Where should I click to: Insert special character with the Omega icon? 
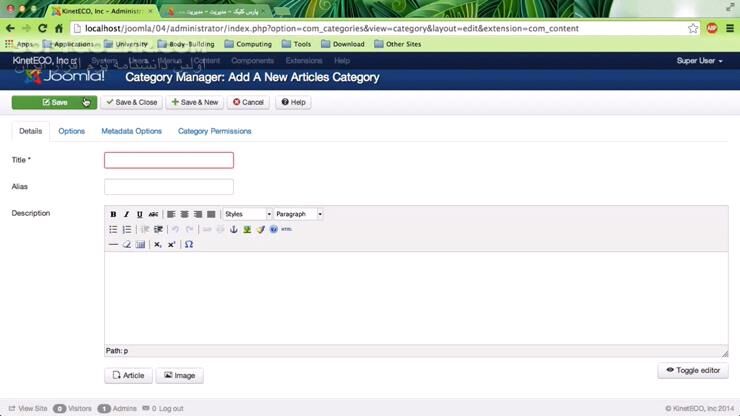[x=189, y=244]
